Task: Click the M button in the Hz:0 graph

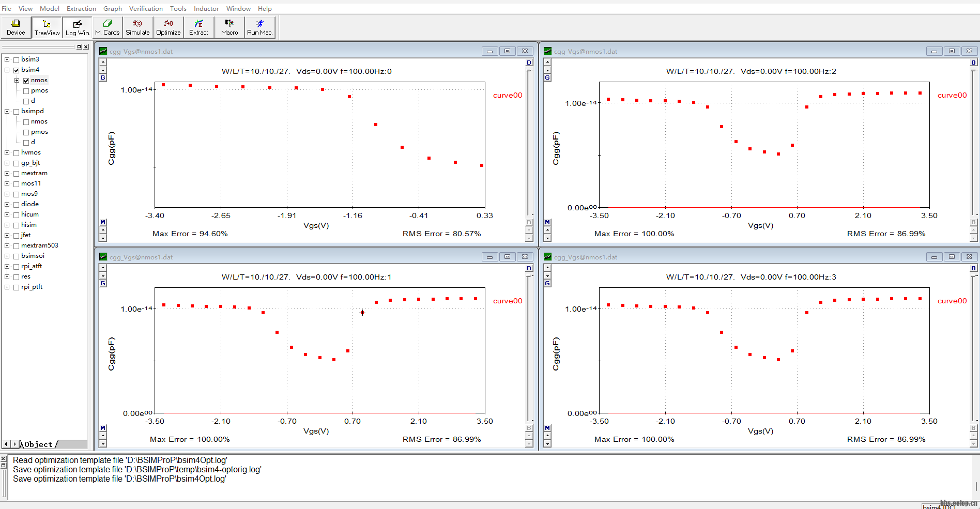Action: click(x=103, y=222)
